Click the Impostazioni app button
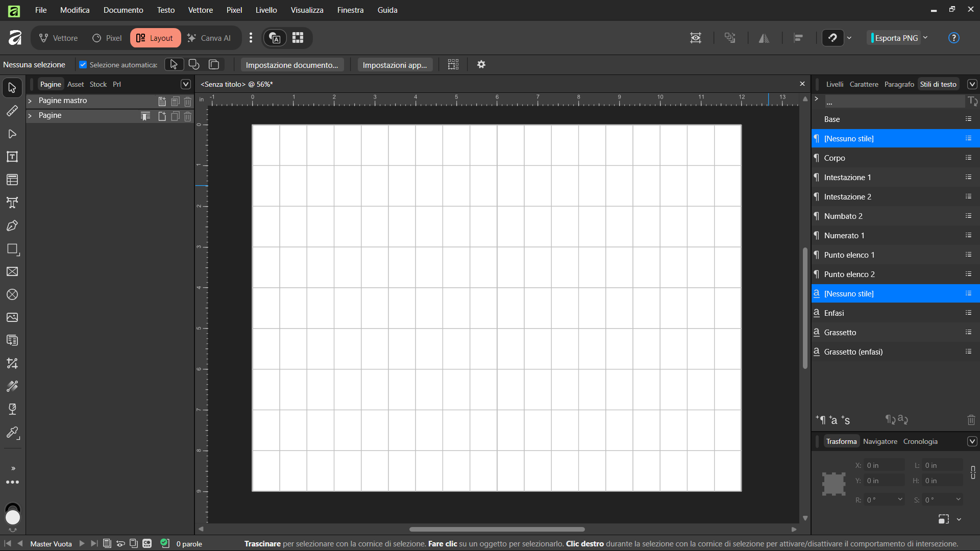The image size is (980, 551). pyautogui.click(x=395, y=65)
